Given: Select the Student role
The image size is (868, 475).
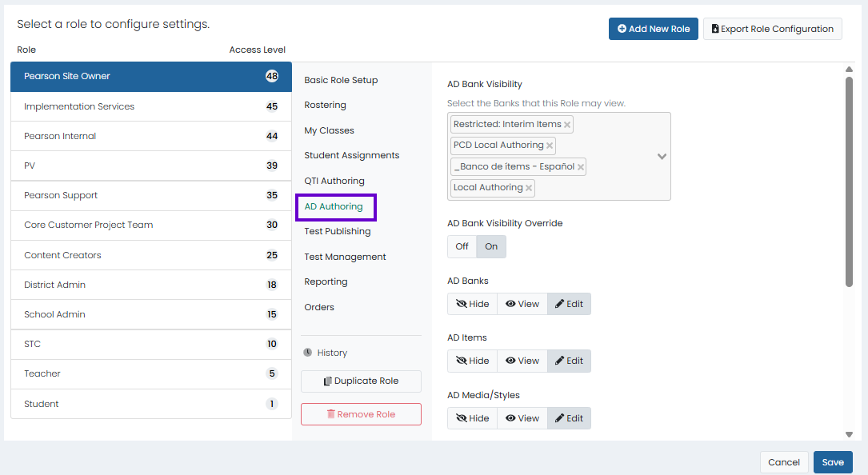Looking at the screenshot, I should point(151,404).
